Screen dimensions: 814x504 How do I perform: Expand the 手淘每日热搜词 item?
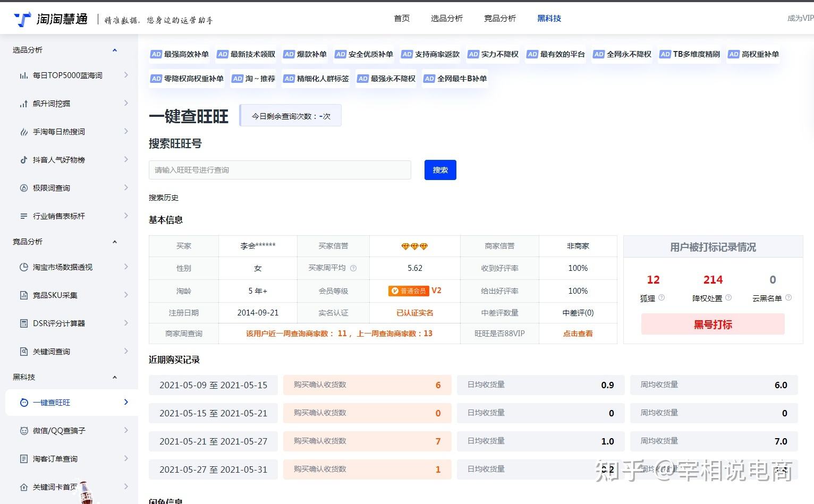126,131
